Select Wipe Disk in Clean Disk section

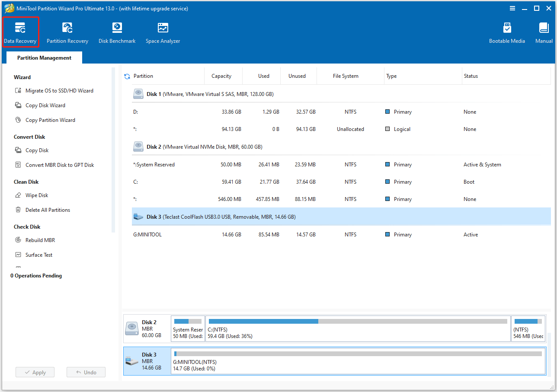[37, 195]
